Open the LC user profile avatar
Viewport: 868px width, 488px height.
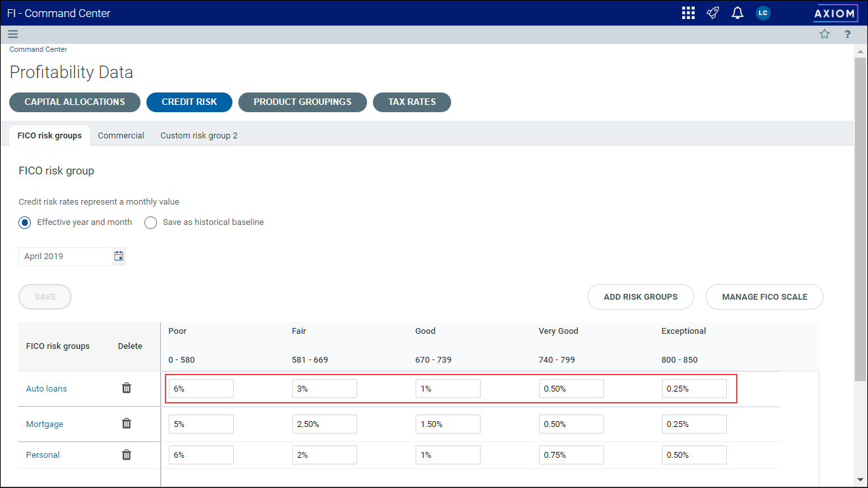click(762, 13)
